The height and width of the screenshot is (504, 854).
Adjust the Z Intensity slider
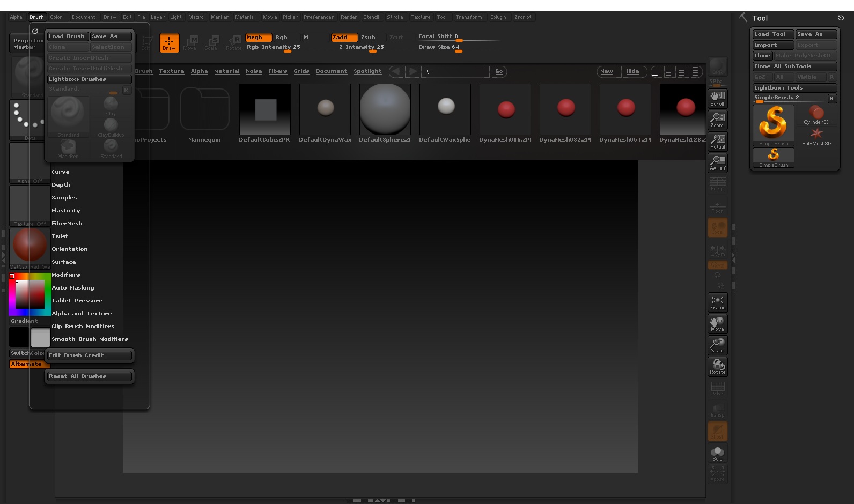(x=372, y=48)
